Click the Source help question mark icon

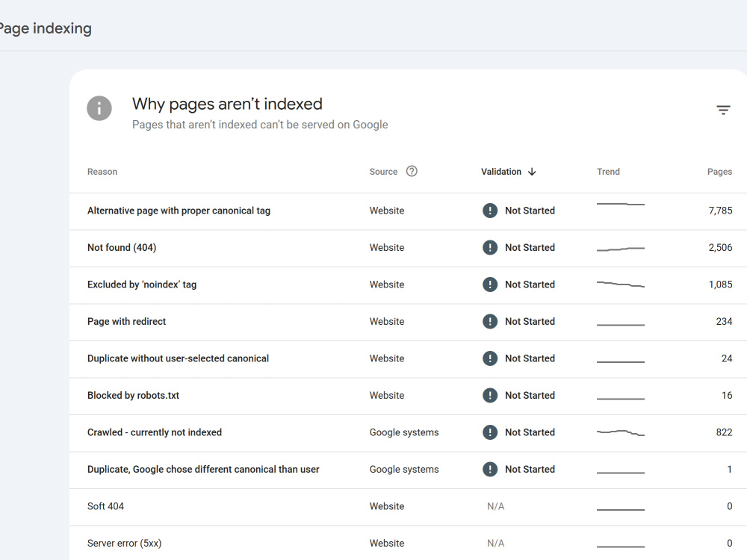(x=412, y=171)
